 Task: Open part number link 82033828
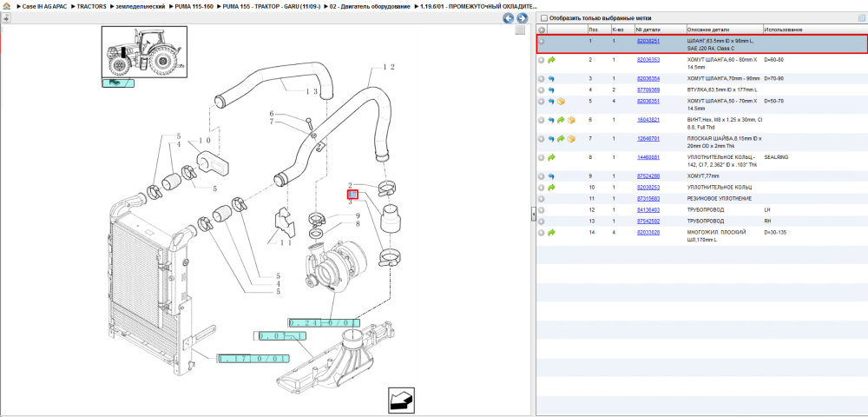click(648, 233)
